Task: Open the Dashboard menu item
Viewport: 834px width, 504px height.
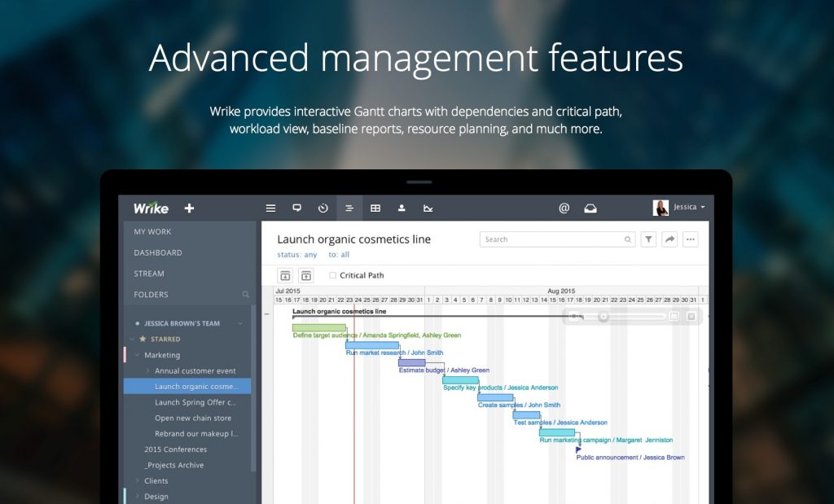Action: pyautogui.click(x=158, y=253)
